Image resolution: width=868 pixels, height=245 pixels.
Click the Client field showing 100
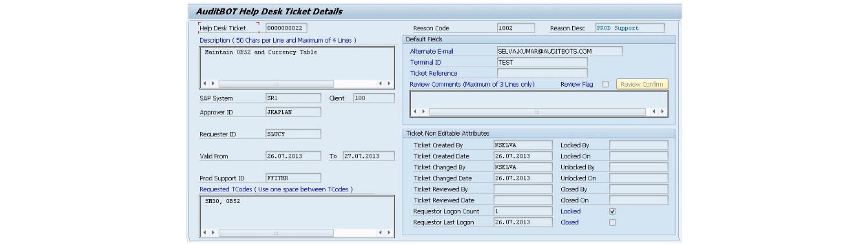[373, 98]
